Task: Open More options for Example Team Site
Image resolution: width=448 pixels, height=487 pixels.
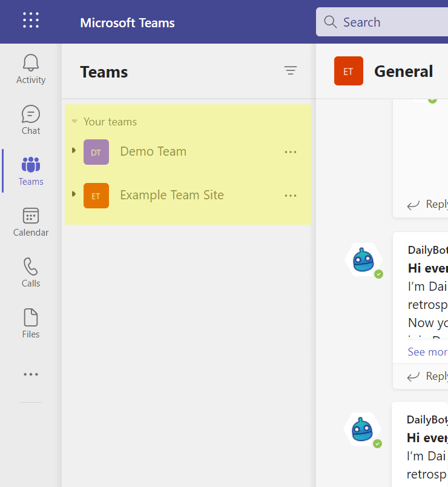Action: coord(291,196)
